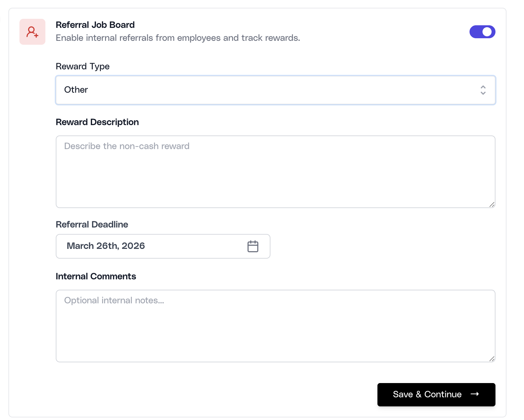Click the red person-add referral icon
Screen dimensions: 524x420
[x=32, y=31]
